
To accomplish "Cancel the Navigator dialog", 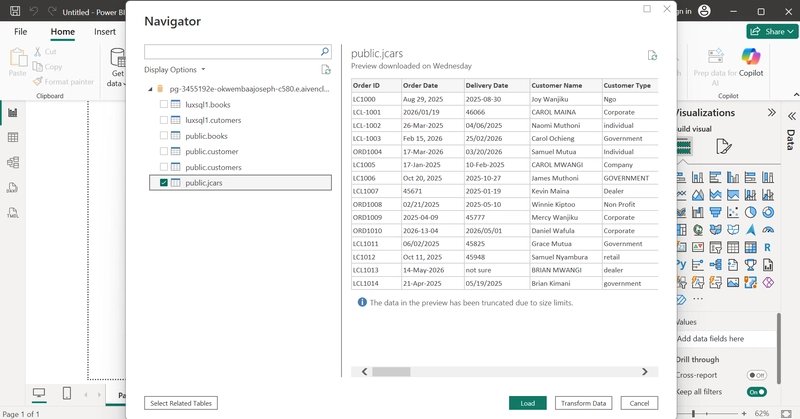I will click(x=639, y=403).
